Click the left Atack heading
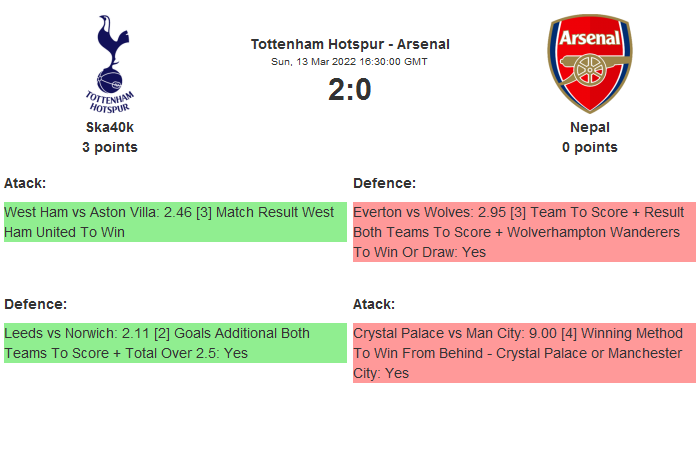 pos(25,183)
